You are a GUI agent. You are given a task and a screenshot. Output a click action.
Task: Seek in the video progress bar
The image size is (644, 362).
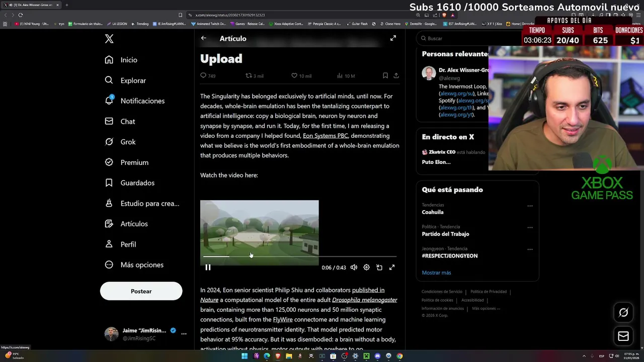click(299, 256)
